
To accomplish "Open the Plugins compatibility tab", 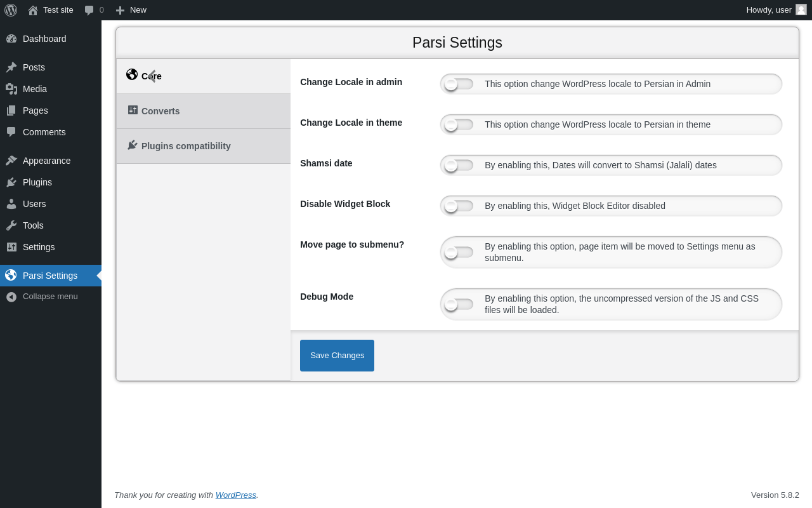I will coord(186,146).
